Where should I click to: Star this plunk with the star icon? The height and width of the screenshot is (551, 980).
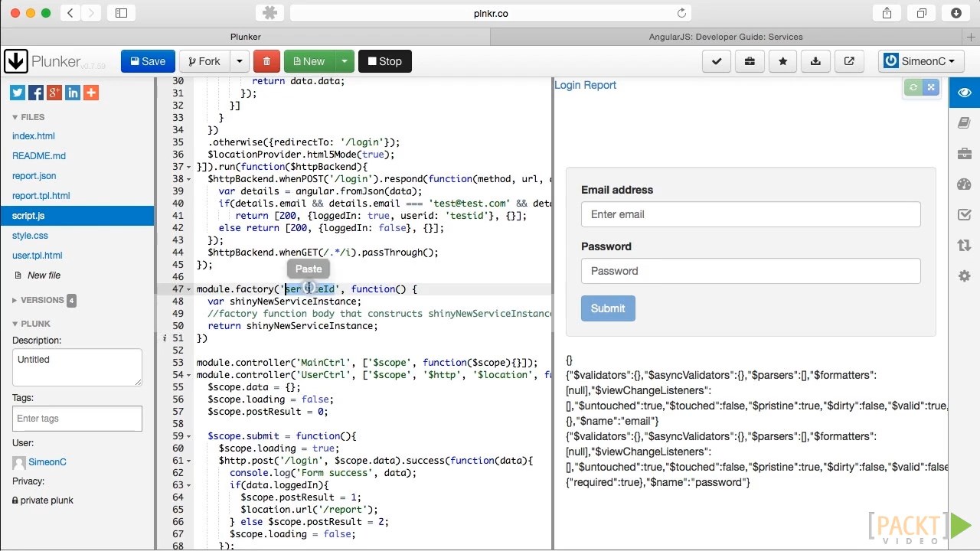782,61
